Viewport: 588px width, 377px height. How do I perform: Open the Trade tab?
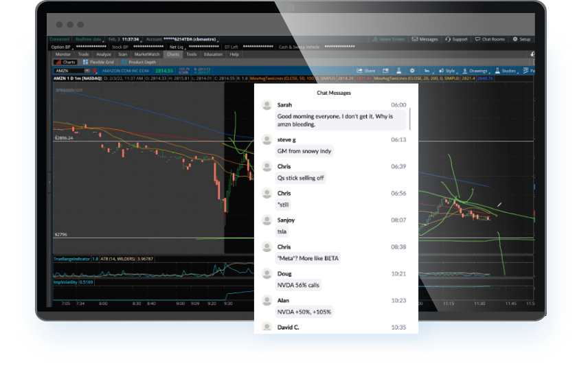[x=83, y=54]
